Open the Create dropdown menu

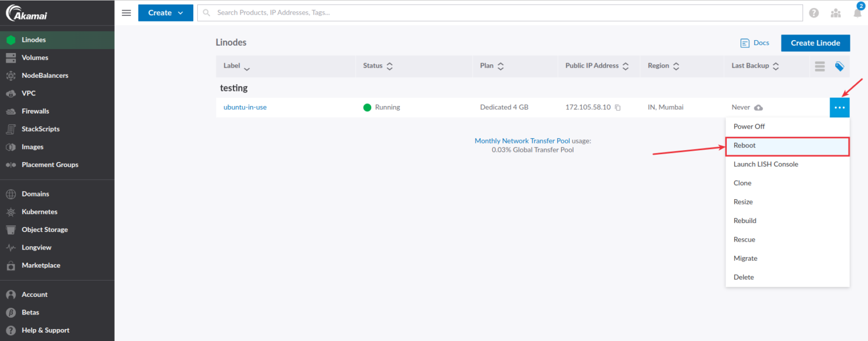[x=165, y=12]
